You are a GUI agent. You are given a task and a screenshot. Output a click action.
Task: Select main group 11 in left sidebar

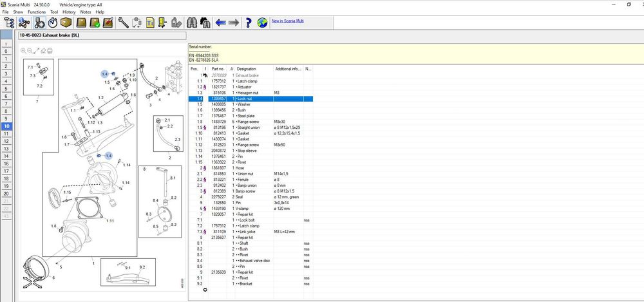6,134
